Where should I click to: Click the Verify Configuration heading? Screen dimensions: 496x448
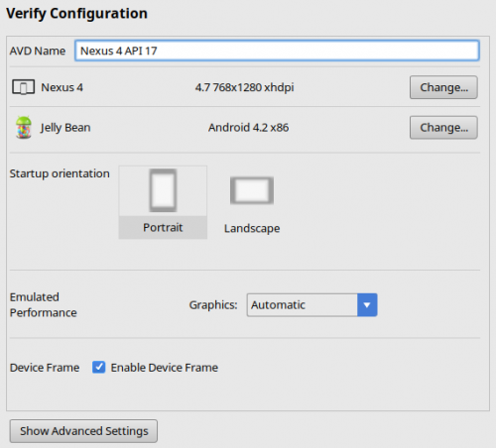click(x=76, y=14)
